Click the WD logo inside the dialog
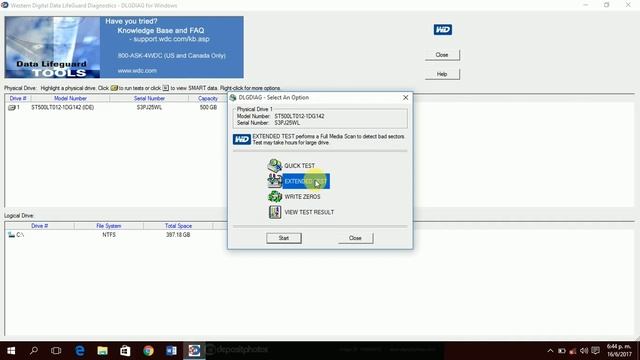Viewport: 640px width, 360px height. (242, 140)
